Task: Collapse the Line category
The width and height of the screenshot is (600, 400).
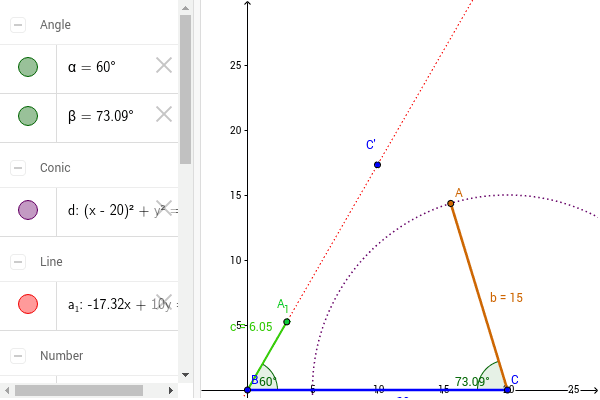Action: pos(18,262)
